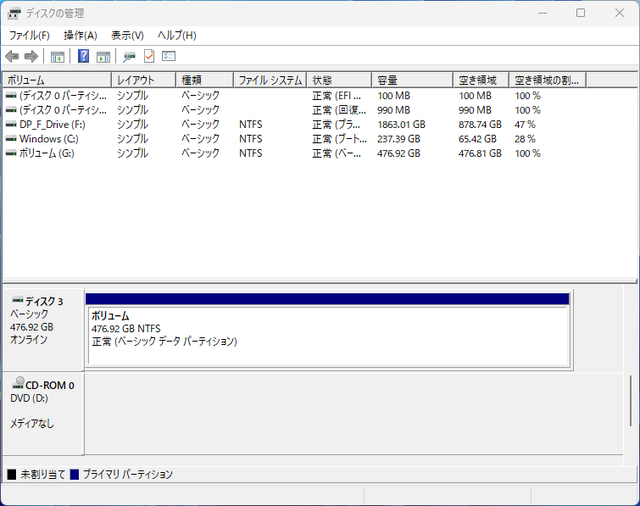This screenshot has height=506, width=640.
Task: Sort by the 状態 column header
Action: 339,80
